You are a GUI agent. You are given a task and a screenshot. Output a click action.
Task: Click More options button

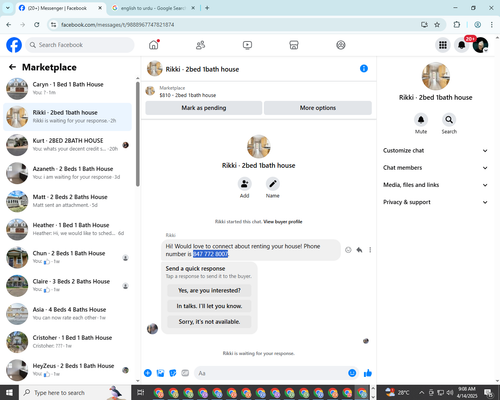coord(318,108)
